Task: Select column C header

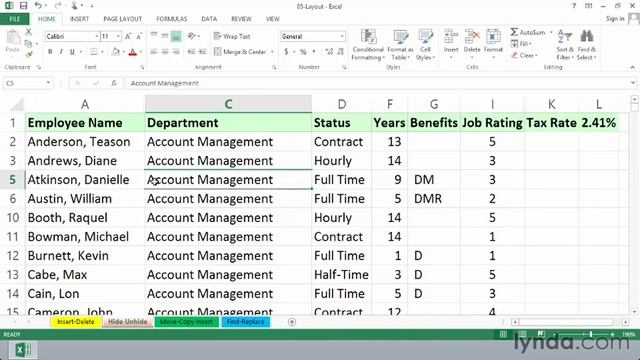Action: coord(228,104)
